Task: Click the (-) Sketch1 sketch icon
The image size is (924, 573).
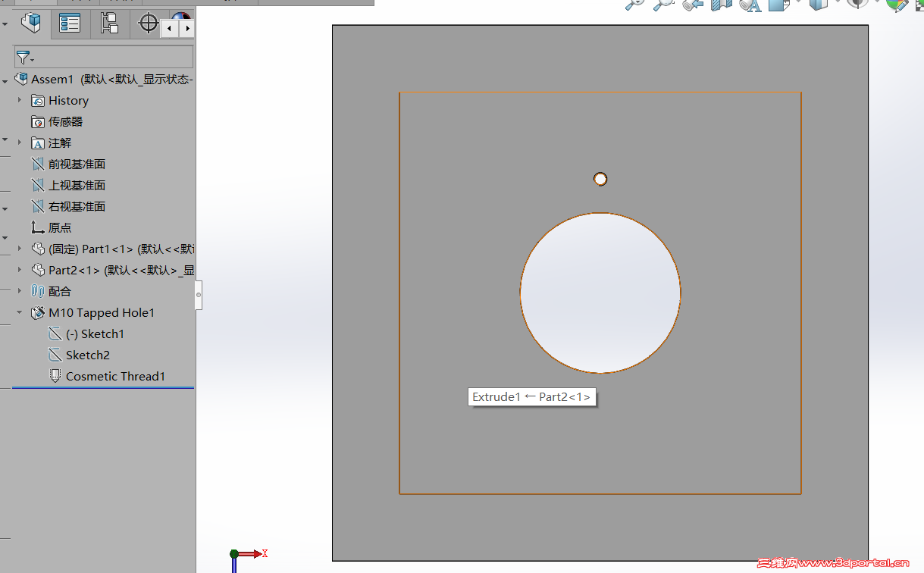Action: pos(55,333)
